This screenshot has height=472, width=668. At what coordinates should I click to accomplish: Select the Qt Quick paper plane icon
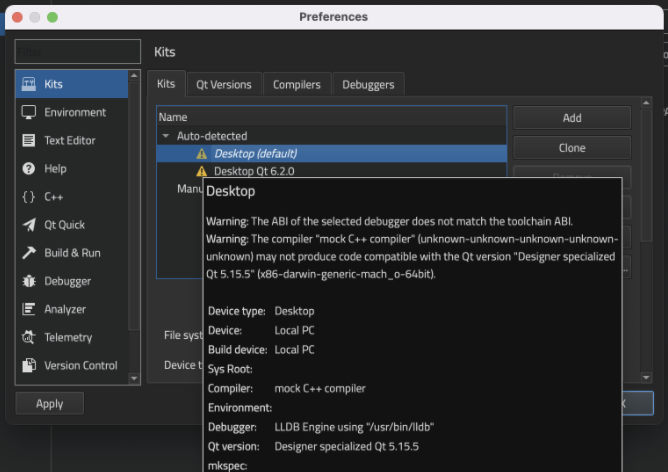click(29, 225)
